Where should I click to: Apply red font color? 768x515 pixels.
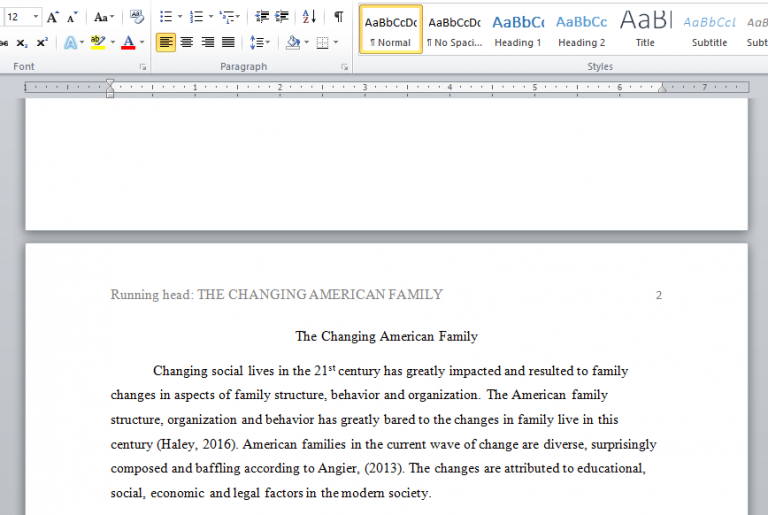pos(127,43)
